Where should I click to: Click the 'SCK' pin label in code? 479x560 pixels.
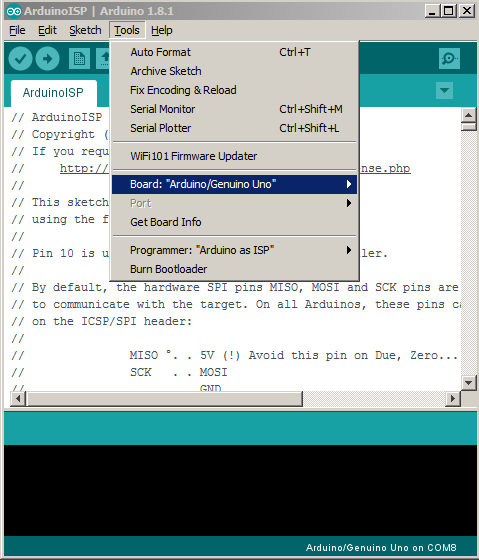140,372
